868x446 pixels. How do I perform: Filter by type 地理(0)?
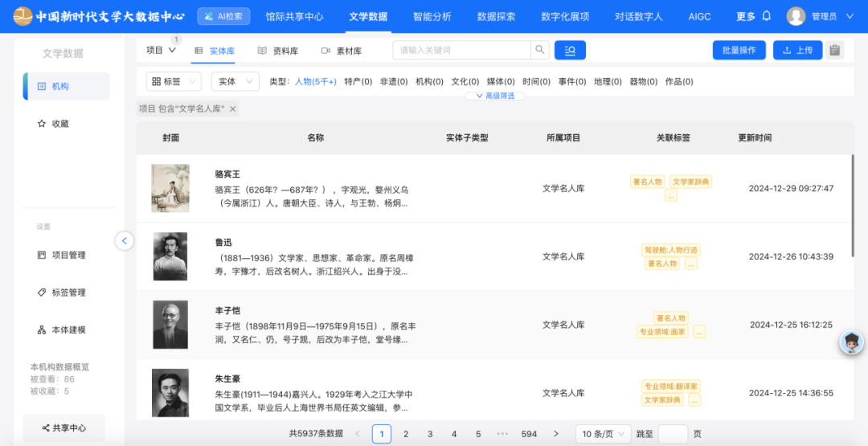click(x=608, y=81)
